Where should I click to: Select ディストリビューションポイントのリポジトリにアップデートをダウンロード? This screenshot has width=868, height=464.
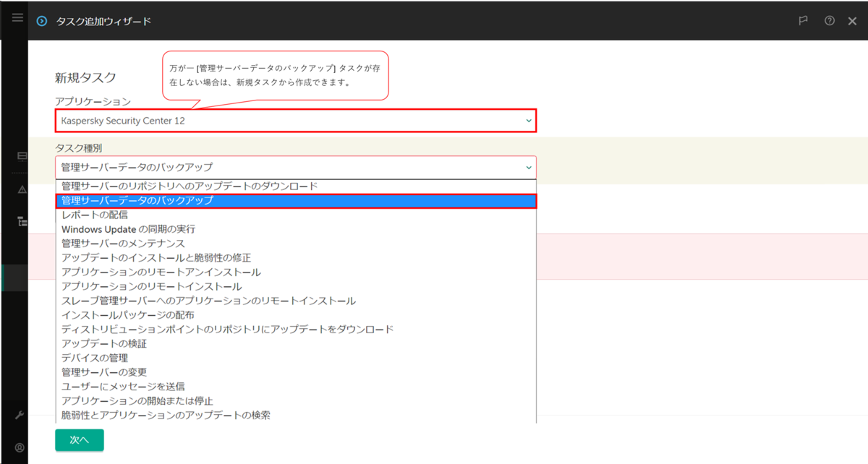pyautogui.click(x=296, y=330)
